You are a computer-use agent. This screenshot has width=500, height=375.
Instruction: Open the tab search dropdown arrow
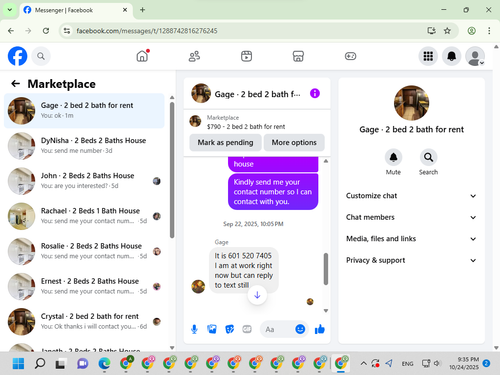[x=10, y=10]
